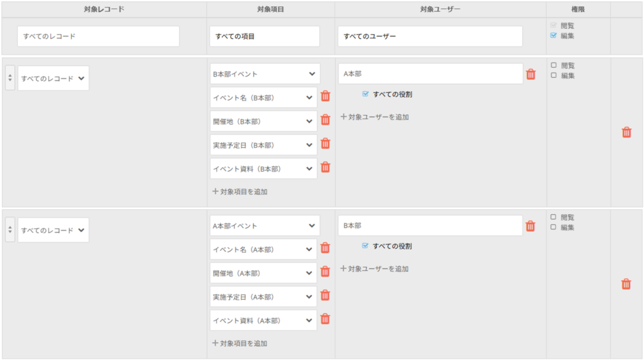Delete the entire B本部イベント permission rule
The image size is (644, 360).
[x=626, y=132]
